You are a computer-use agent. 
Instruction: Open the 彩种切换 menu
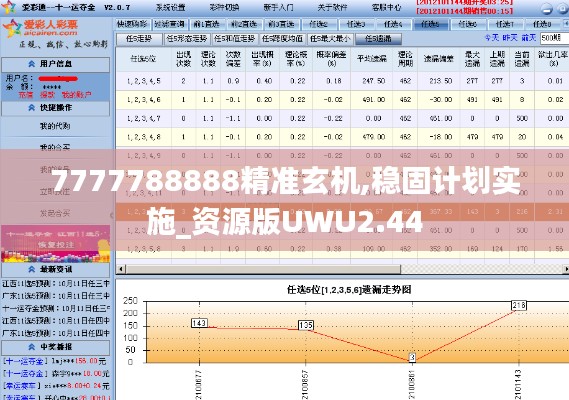tap(224, 7)
